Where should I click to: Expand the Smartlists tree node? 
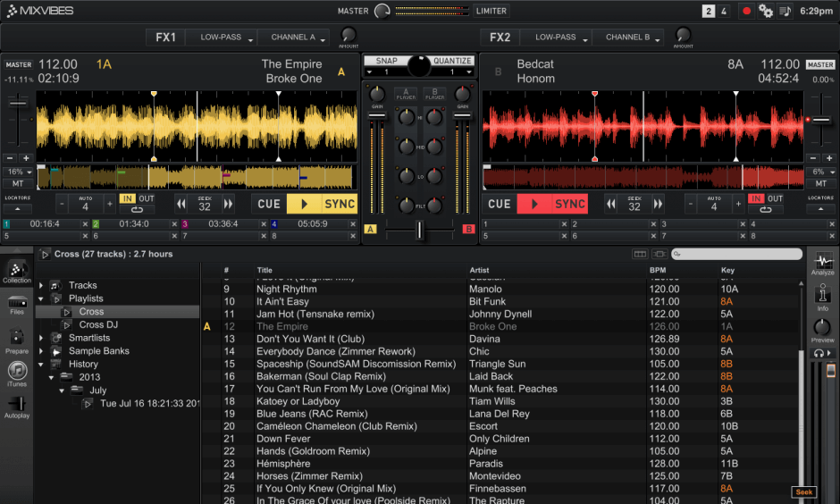41,338
